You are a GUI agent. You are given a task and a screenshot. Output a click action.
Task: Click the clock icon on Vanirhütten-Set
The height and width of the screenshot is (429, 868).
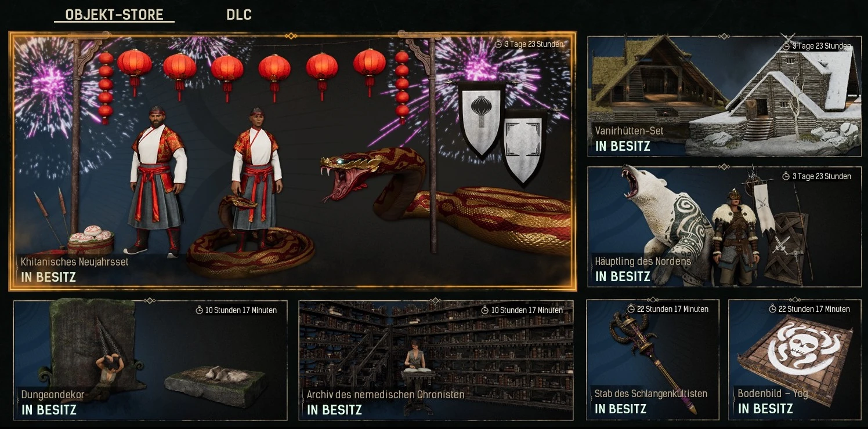click(x=786, y=46)
